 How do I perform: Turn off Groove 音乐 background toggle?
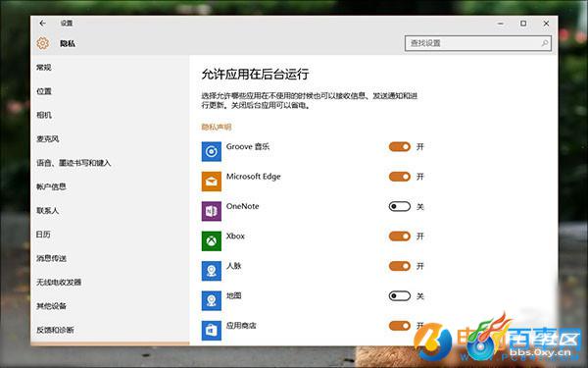point(400,147)
